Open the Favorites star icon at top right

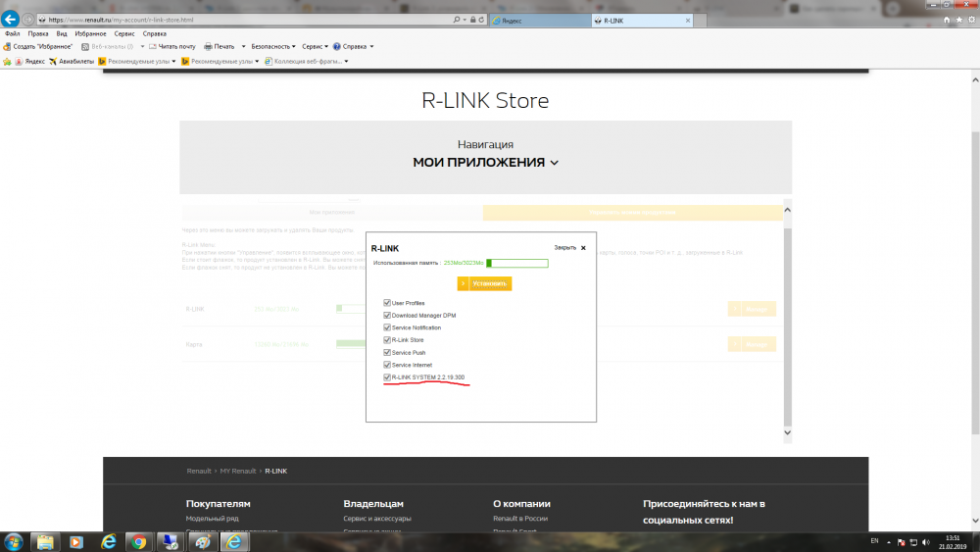(959, 20)
